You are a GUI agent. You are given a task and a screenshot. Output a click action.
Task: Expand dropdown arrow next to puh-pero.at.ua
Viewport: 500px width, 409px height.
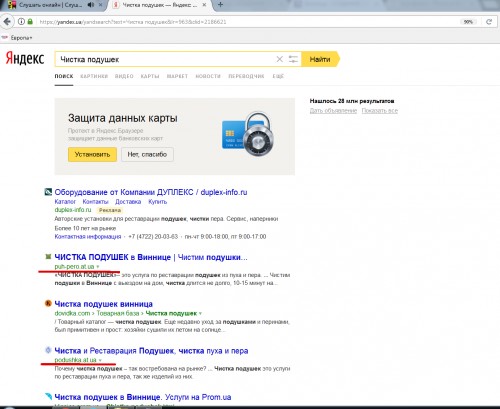pyautogui.click(x=98, y=267)
